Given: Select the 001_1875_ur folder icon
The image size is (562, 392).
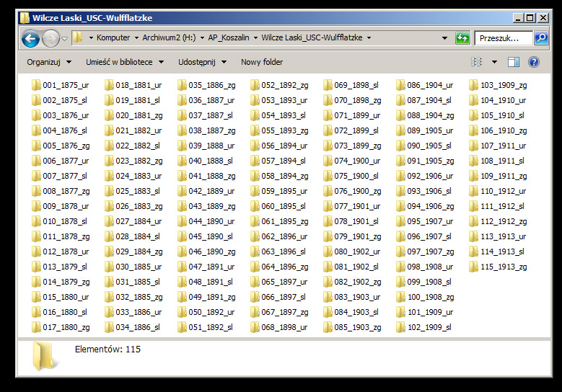Looking at the screenshot, I should point(37,85).
